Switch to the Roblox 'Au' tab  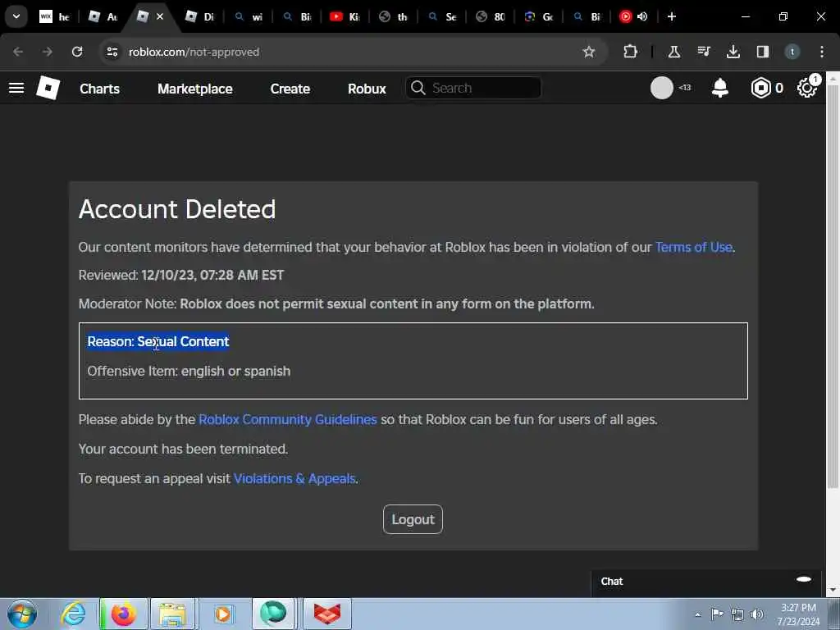(x=103, y=16)
